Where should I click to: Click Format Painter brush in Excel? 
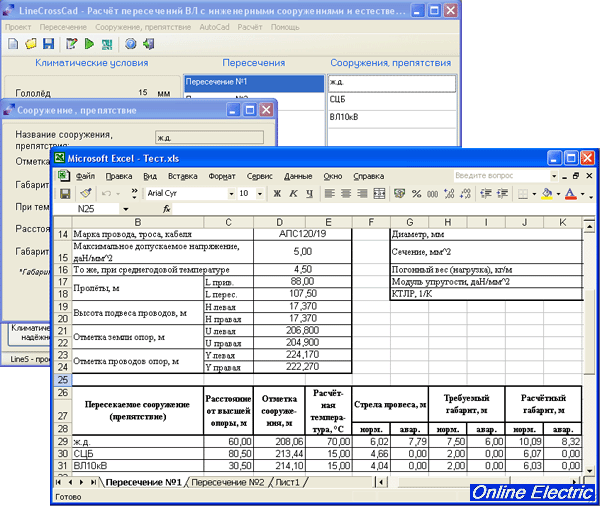[86, 193]
